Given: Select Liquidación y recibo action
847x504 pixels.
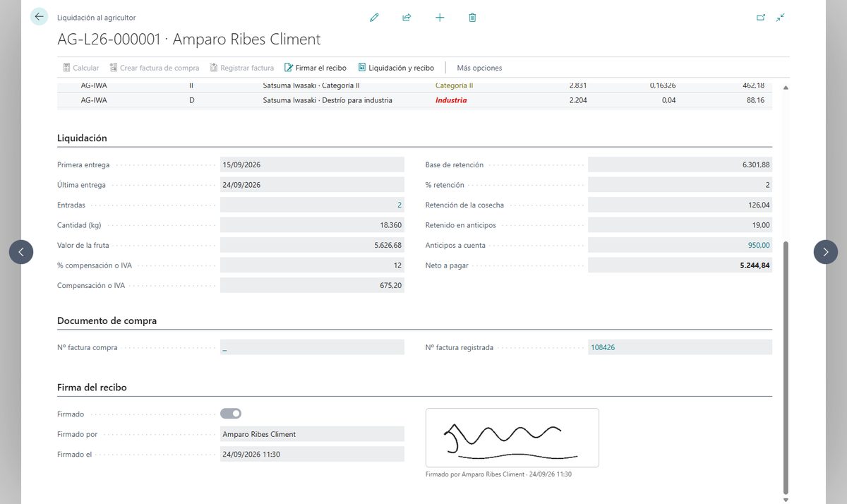Looking at the screenshot, I should 396,68.
